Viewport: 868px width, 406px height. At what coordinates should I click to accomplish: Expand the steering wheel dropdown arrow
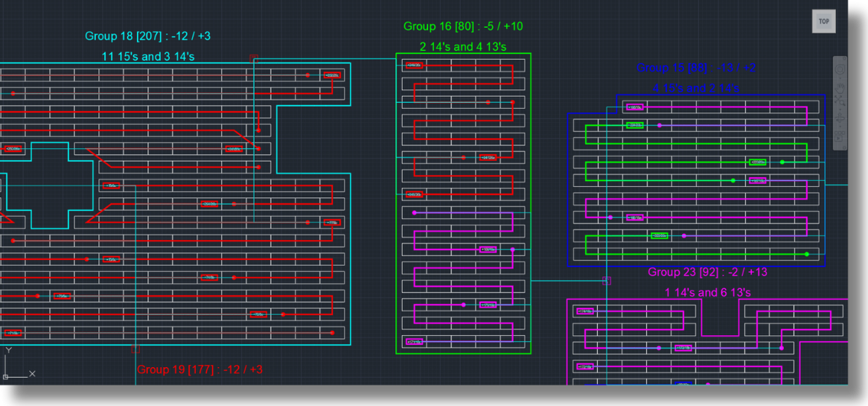[x=840, y=78]
